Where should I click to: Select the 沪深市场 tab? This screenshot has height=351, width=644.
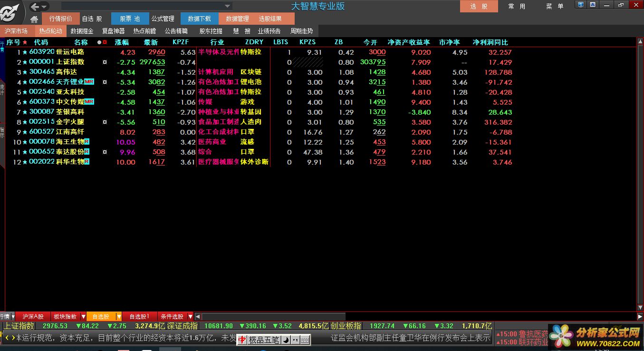click(16, 31)
